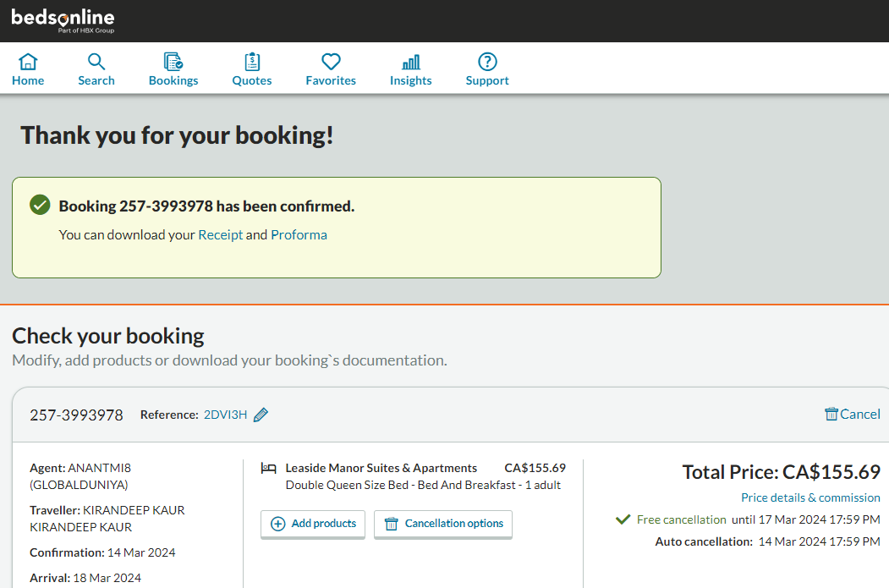Open the Bookings icon in navigation
The width and height of the screenshot is (889, 588).
[x=173, y=62]
